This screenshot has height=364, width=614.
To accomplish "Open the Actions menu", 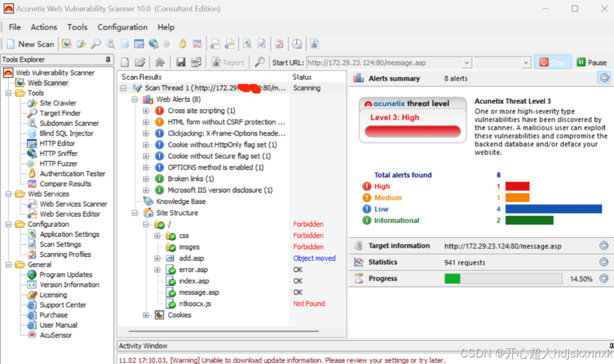I will [x=44, y=27].
